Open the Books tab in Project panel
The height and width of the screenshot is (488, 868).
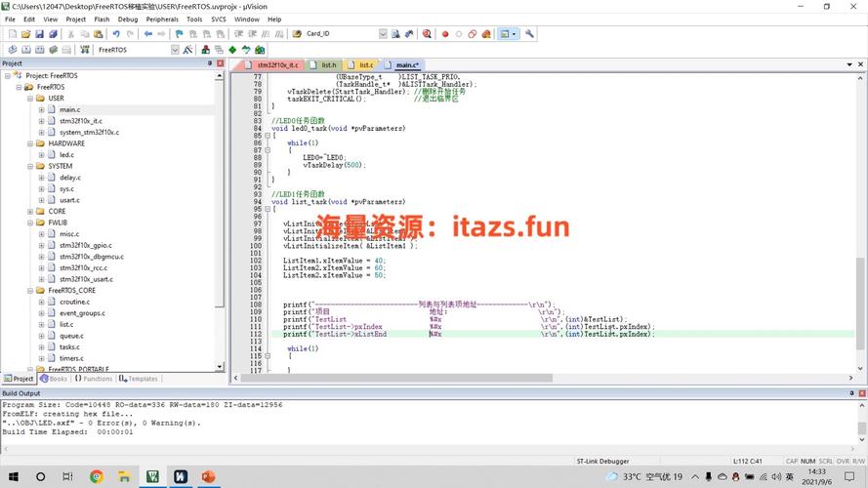(x=54, y=379)
